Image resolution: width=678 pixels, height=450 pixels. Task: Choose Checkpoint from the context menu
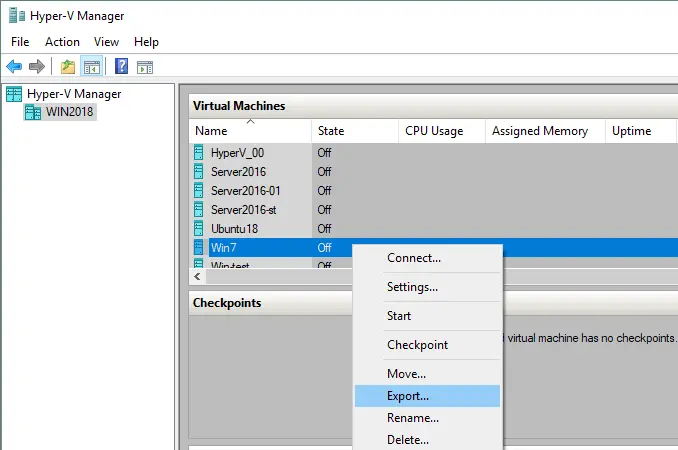point(427,345)
